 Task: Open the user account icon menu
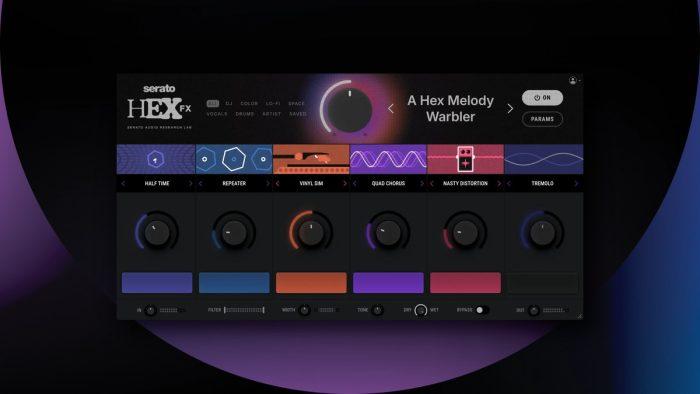coord(574,80)
